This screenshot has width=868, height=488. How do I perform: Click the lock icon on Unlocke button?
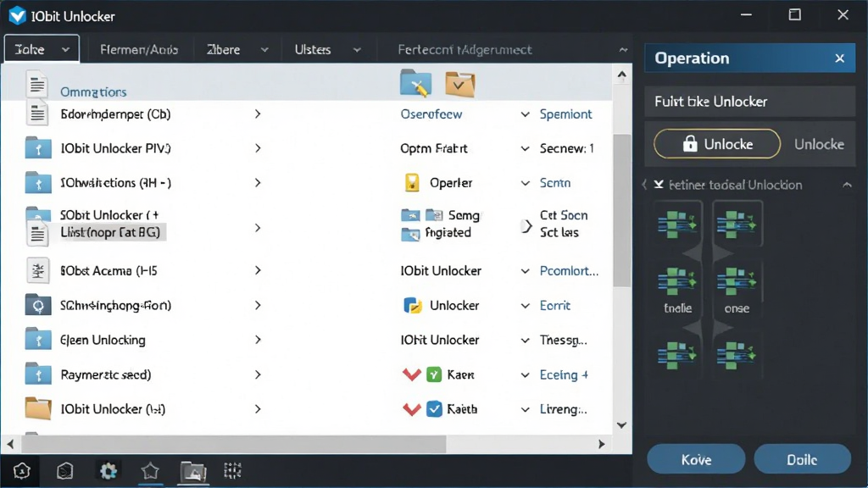(690, 144)
